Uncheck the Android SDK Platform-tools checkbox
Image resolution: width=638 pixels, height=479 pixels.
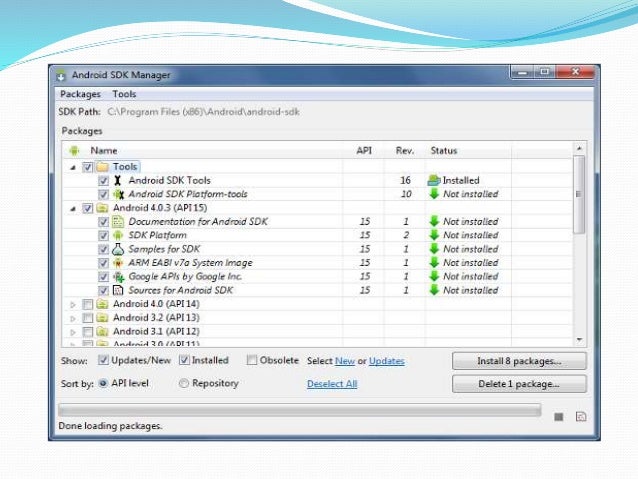coord(103,195)
